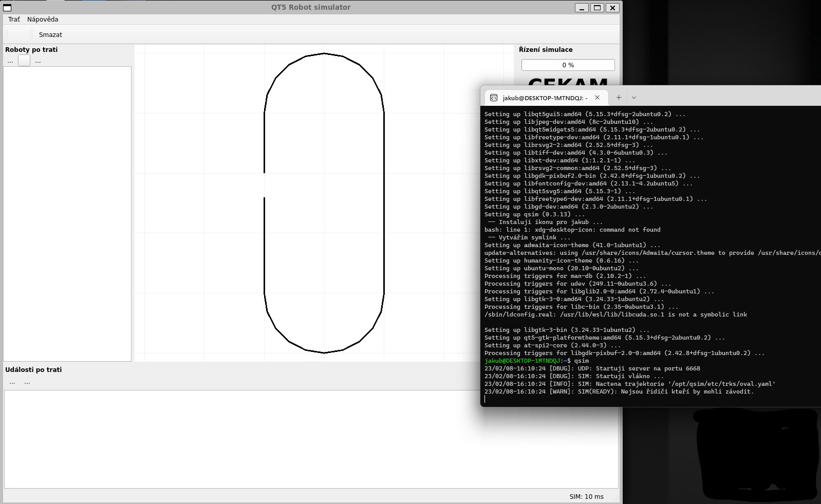Open the Nápověda menu

point(43,20)
